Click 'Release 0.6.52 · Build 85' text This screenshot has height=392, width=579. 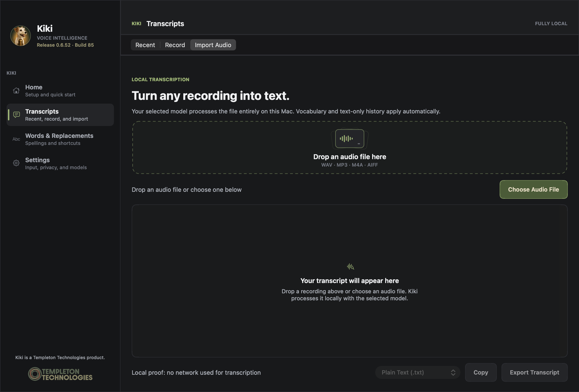(65, 45)
